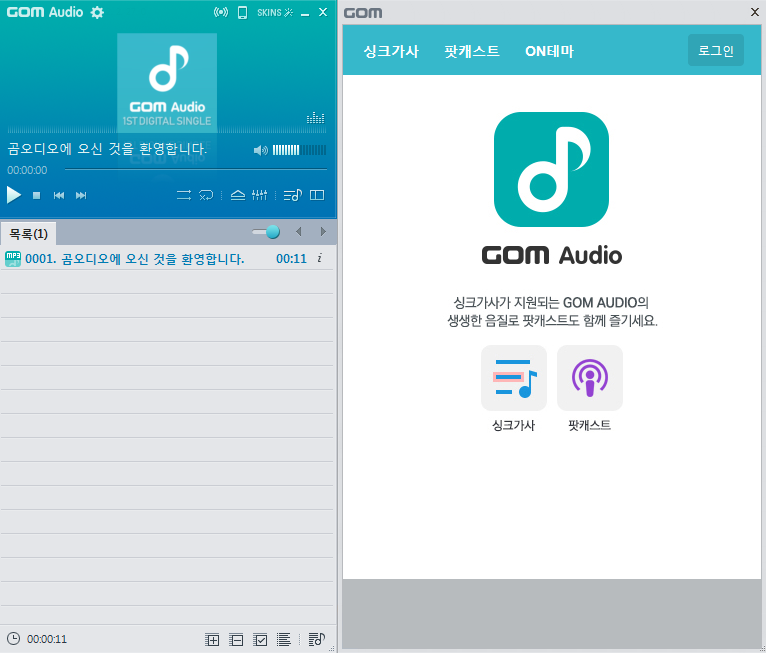This screenshot has height=653, width=766.
Task: Close the GOM Audio player window
Action: coord(323,12)
